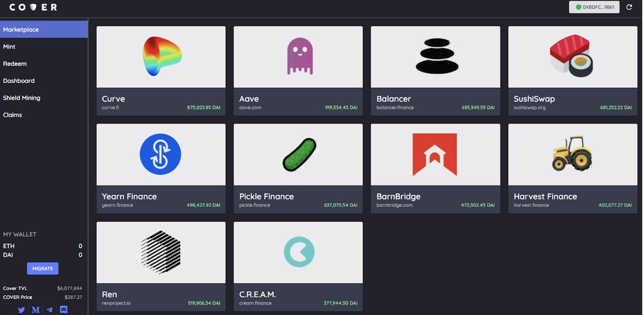
Task: Open the Aave card title
Action: pos(249,99)
